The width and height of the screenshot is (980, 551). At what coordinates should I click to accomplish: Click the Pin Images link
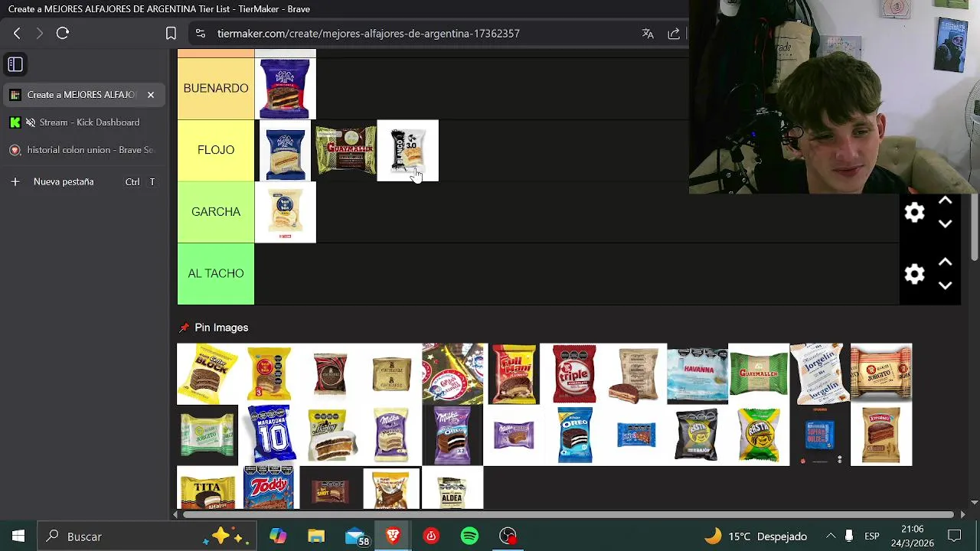click(x=221, y=328)
